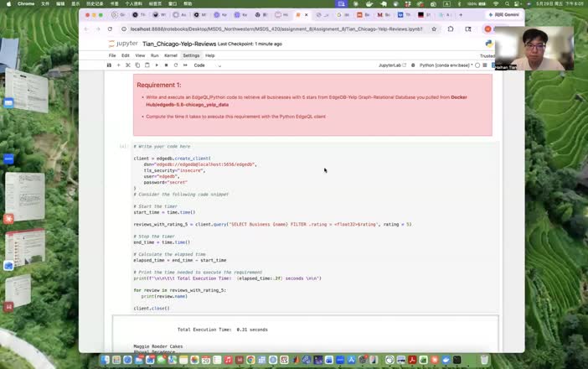Image resolution: width=588 pixels, height=369 pixels.
Task: Click the code cell editor area
Action: pyautogui.click(x=316, y=227)
